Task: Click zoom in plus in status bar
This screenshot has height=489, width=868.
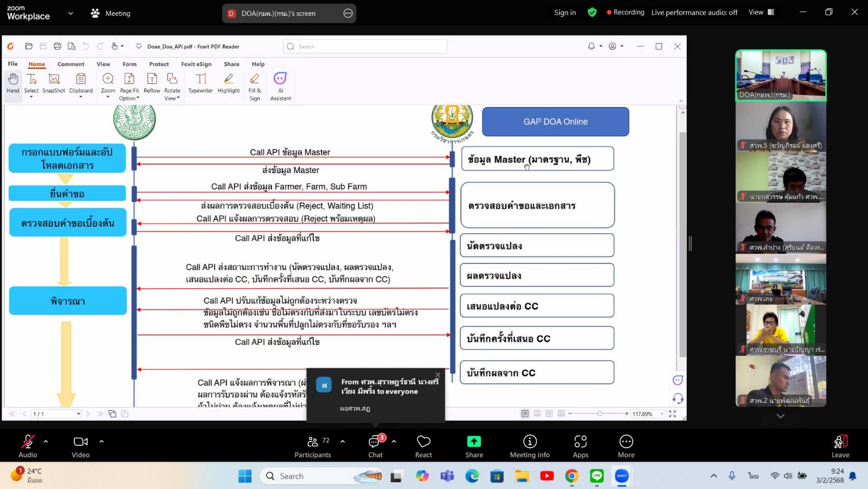Action: click(x=627, y=414)
